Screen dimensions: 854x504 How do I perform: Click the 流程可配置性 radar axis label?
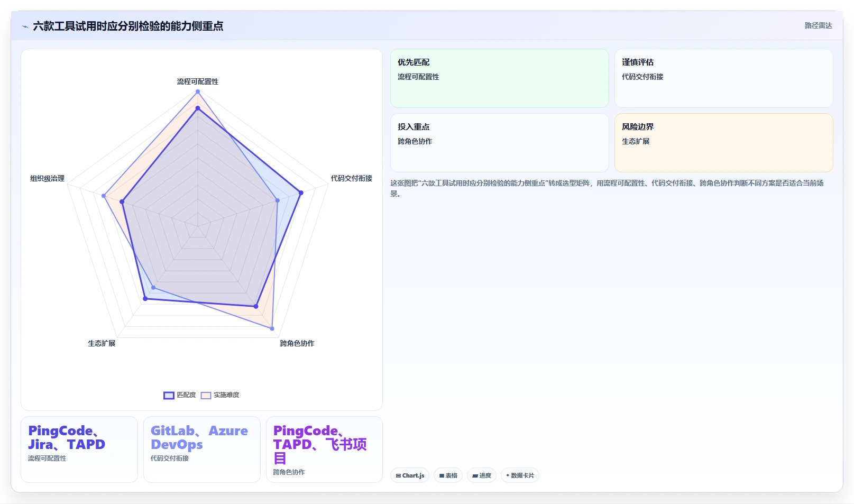coord(198,81)
